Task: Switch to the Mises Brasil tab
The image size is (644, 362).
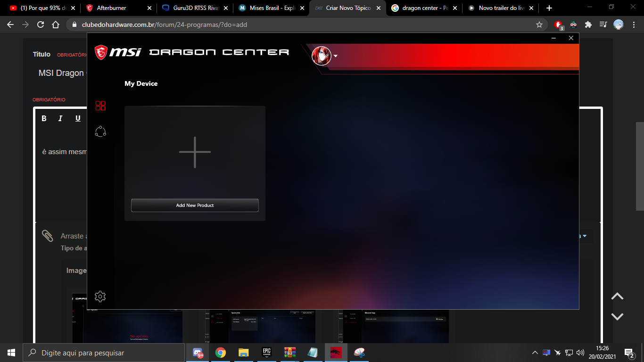Action: tap(271, 8)
